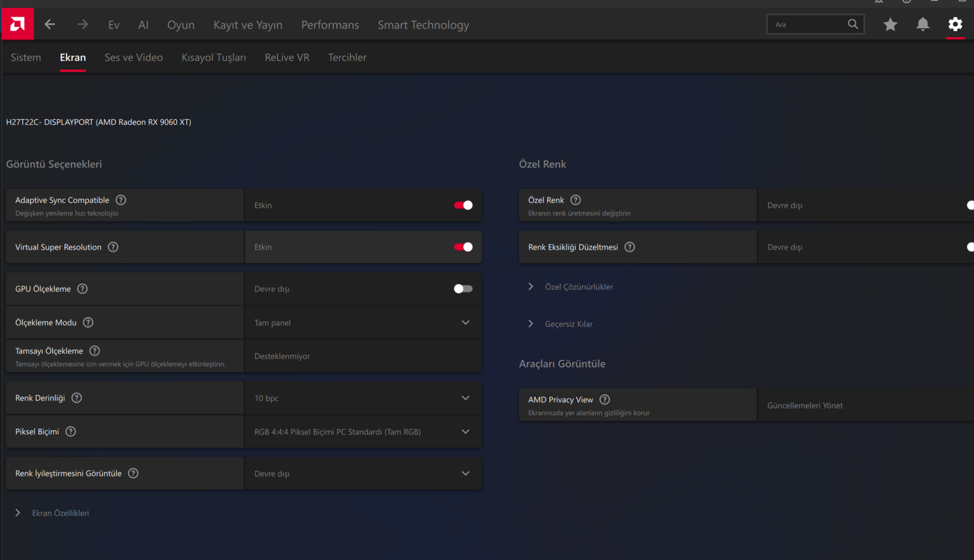Show help for Tamsayı Ölçekleme
974x560 pixels.
coord(94,351)
